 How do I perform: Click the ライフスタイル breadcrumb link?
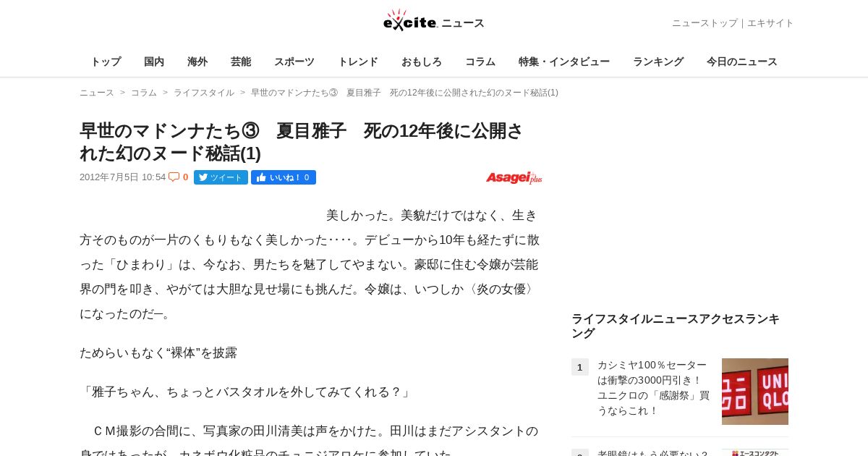tap(204, 93)
